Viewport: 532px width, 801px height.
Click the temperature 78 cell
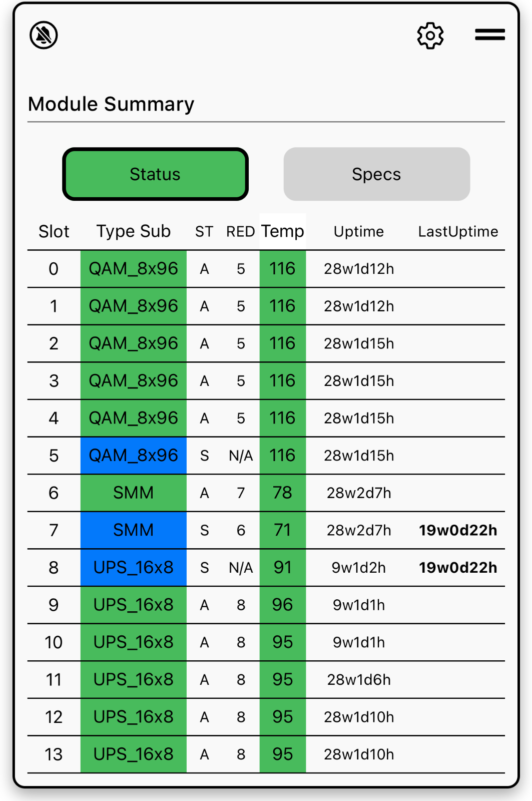[x=282, y=493]
